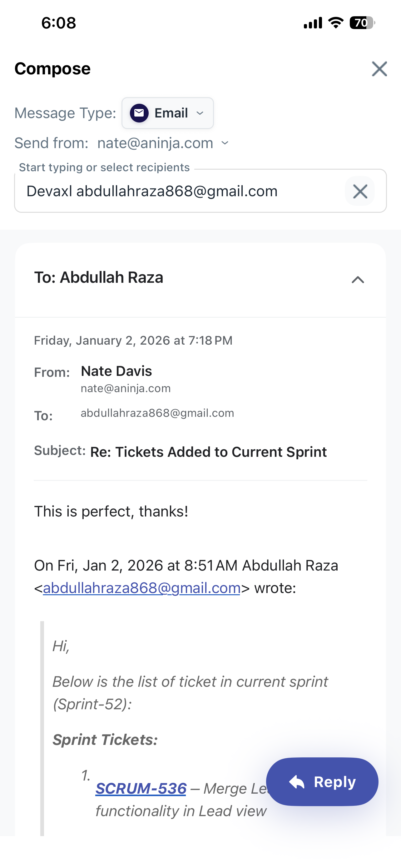This screenshot has height=868, width=401.
Task: Open the abdullahraza868@gmail.com link in the quoted text
Action: pyautogui.click(x=141, y=588)
